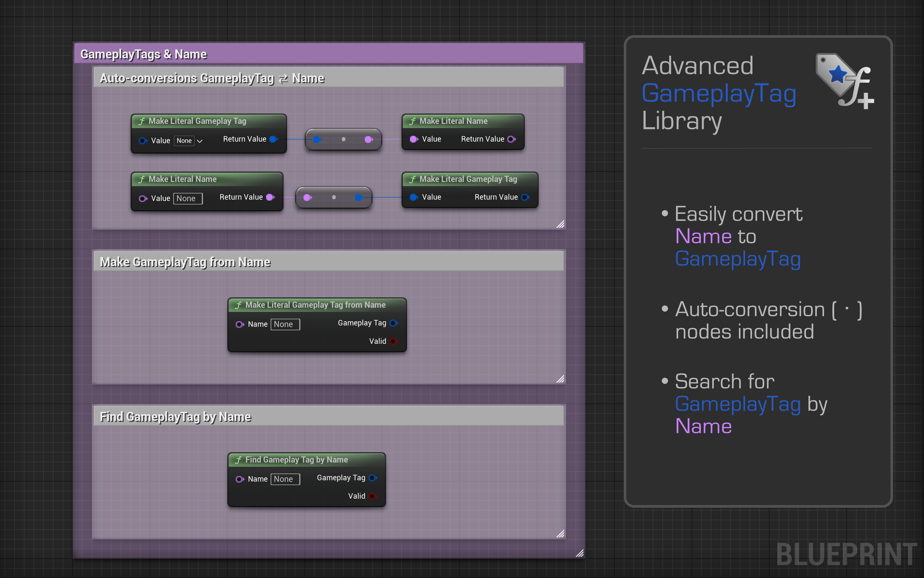The image size is (924, 578).
Task: Click Valid output pin on Make Literal Gameplay Tag from Name
Action: [393, 341]
